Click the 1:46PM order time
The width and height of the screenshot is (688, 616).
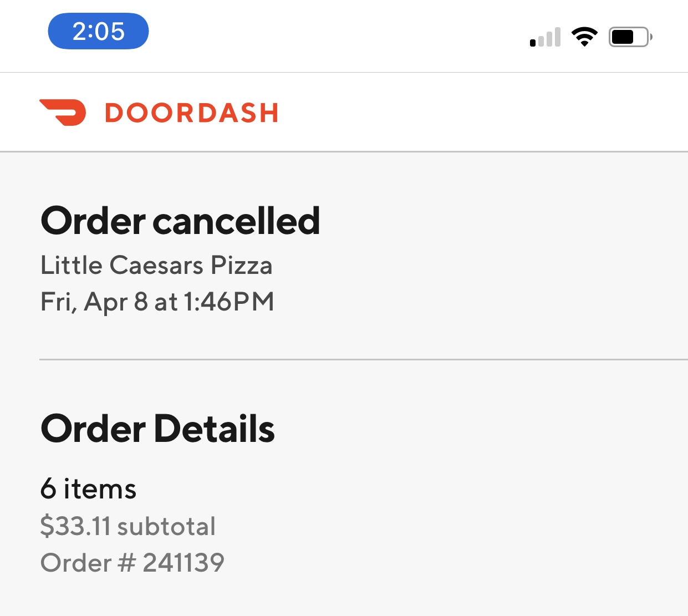click(229, 302)
